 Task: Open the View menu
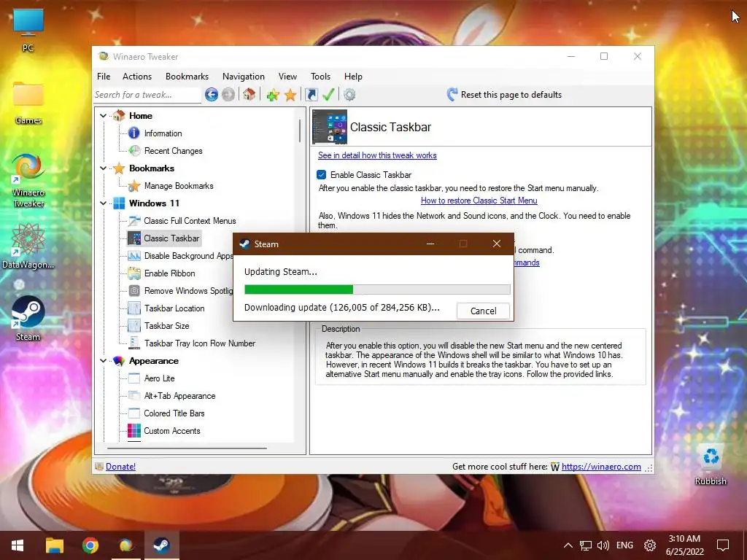point(287,76)
